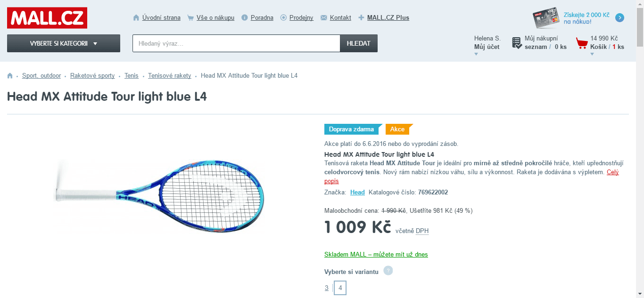Click the envelope icon next to Kontakt
The height and width of the screenshot is (298, 644).
[x=323, y=18]
